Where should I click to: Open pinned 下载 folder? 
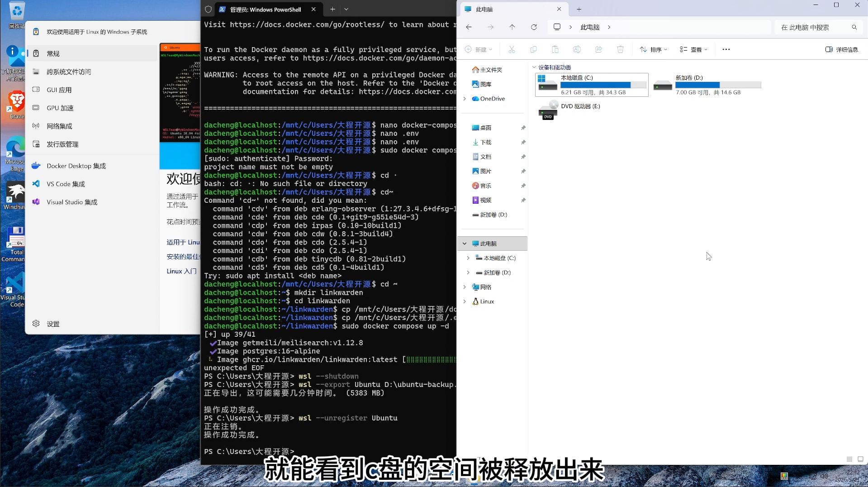481,142
